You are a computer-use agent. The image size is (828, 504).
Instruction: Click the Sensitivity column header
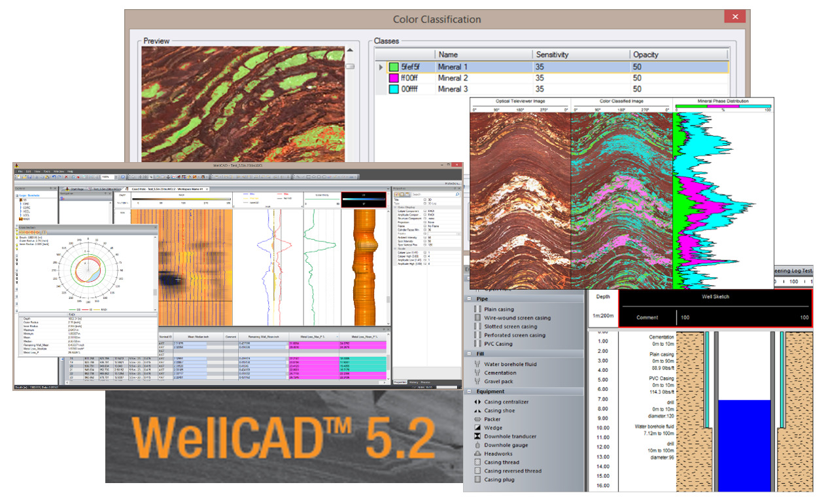coord(580,55)
